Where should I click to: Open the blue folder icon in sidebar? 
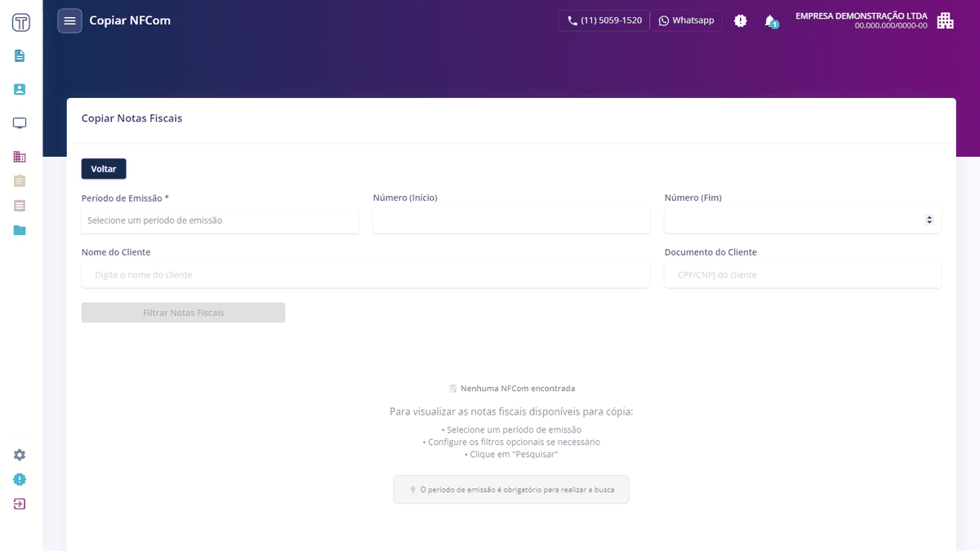[20, 230]
